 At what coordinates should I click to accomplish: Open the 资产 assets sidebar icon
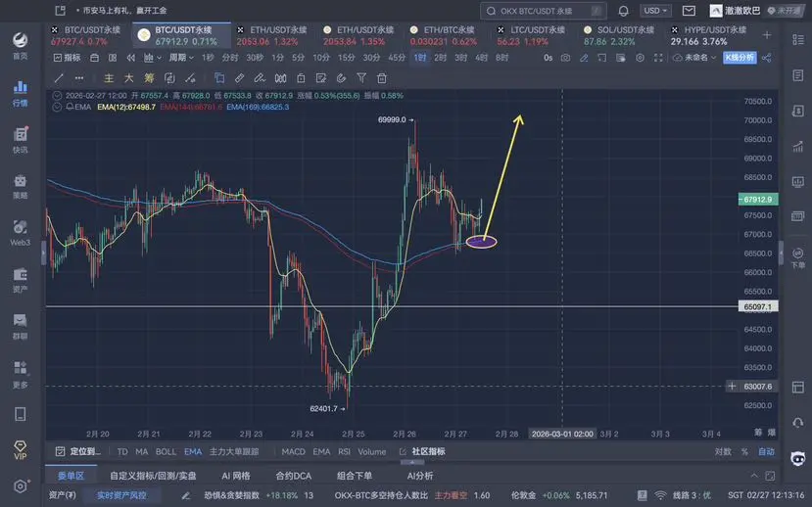[21, 280]
